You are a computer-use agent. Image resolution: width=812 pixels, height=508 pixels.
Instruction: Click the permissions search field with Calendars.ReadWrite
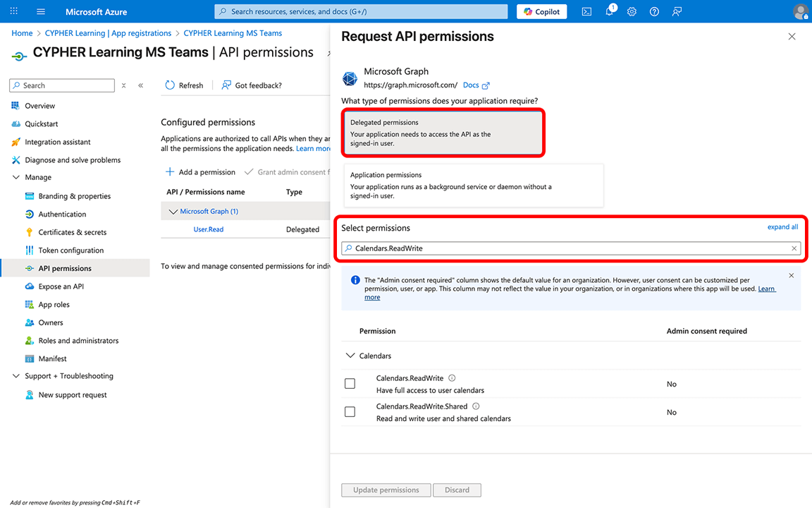tap(571, 248)
